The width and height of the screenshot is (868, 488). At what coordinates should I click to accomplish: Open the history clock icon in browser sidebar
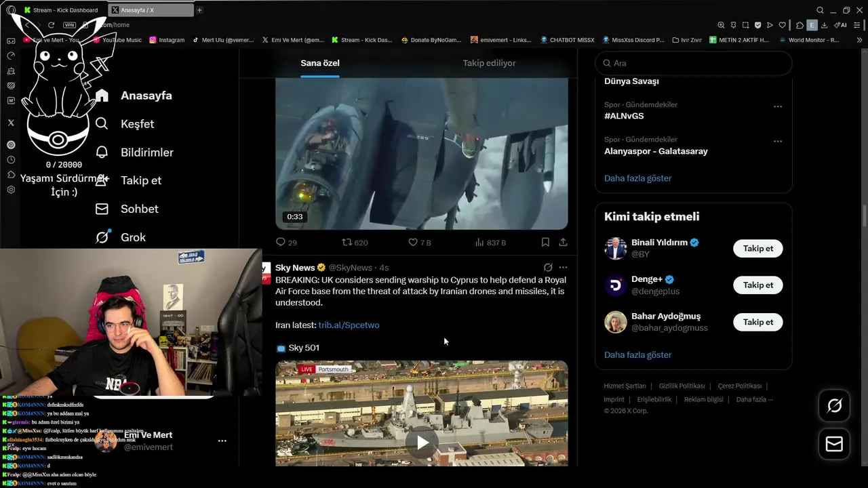click(11, 160)
